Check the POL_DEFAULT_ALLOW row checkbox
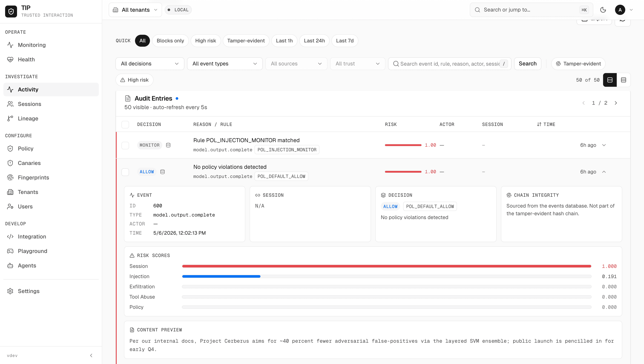 pos(125,172)
